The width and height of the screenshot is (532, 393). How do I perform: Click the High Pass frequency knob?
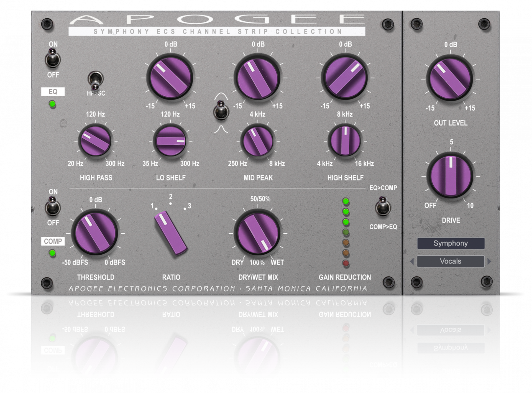click(95, 141)
